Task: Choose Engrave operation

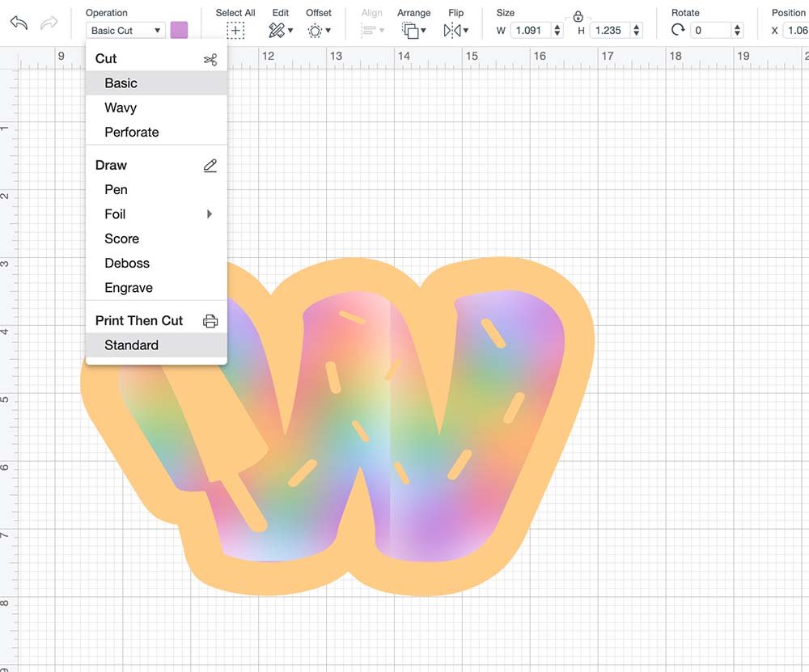Action: tap(156, 287)
